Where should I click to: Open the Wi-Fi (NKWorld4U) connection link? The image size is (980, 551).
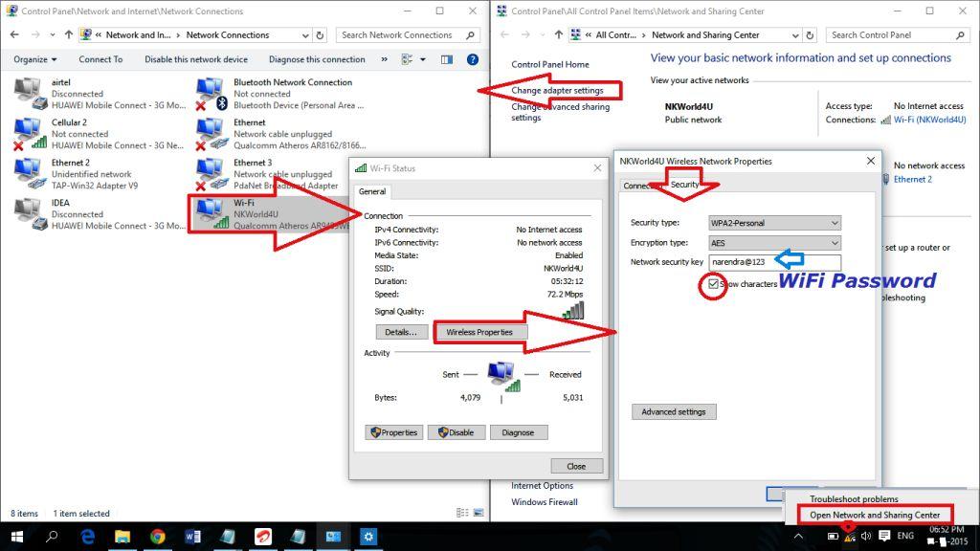tap(929, 120)
